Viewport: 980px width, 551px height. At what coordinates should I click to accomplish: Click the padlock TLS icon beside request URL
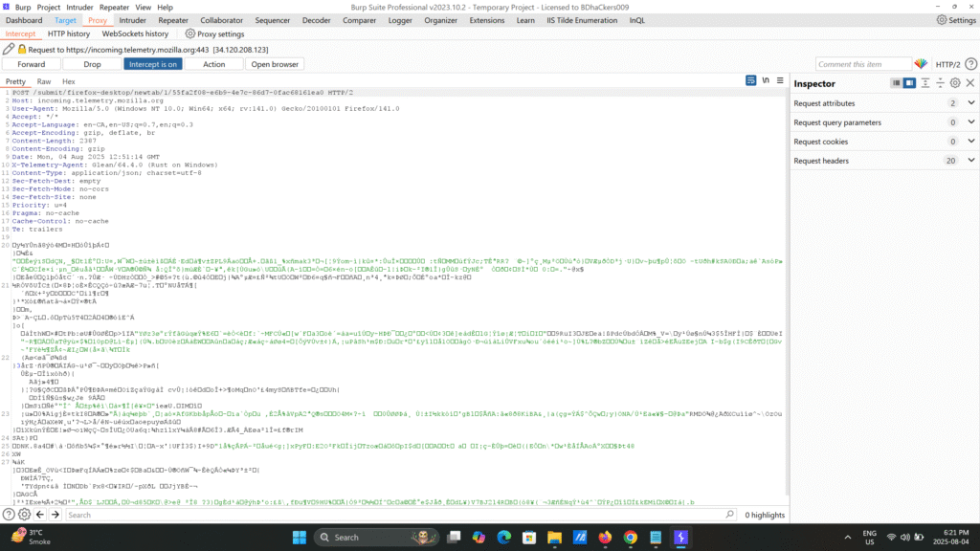pyautogui.click(x=22, y=49)
